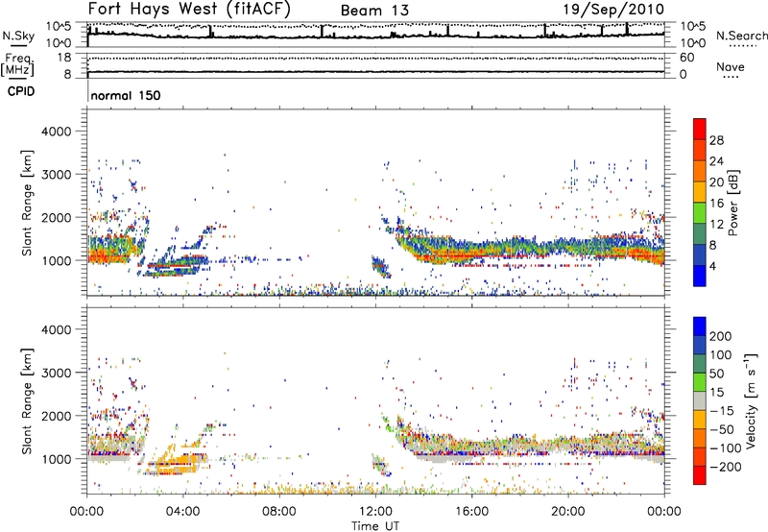This screenshot has height=532, width=768.
Task: Pick the yellow velocity swatch between -15 and -50
Action: pyautogui.click(x=700, y=420)
